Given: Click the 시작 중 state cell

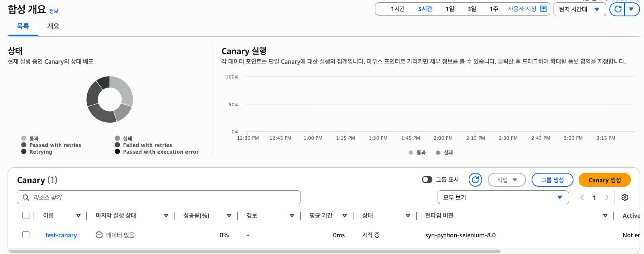Looking at the screenshot, I should point(371,235).
